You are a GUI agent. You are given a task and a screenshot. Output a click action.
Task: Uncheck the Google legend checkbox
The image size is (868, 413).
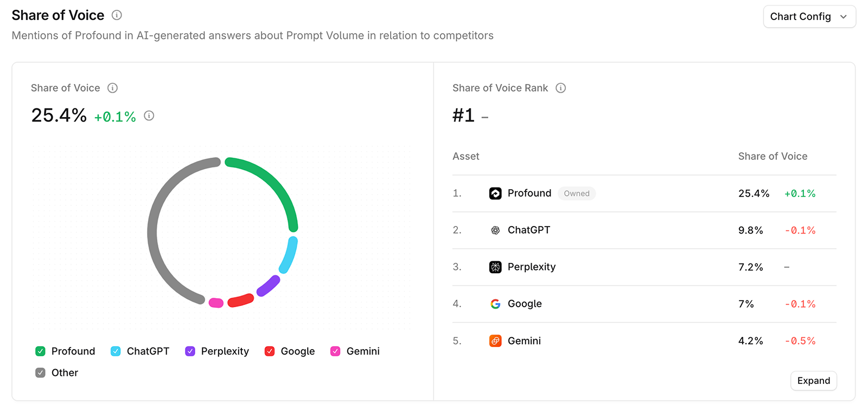[x=269, y=351]
